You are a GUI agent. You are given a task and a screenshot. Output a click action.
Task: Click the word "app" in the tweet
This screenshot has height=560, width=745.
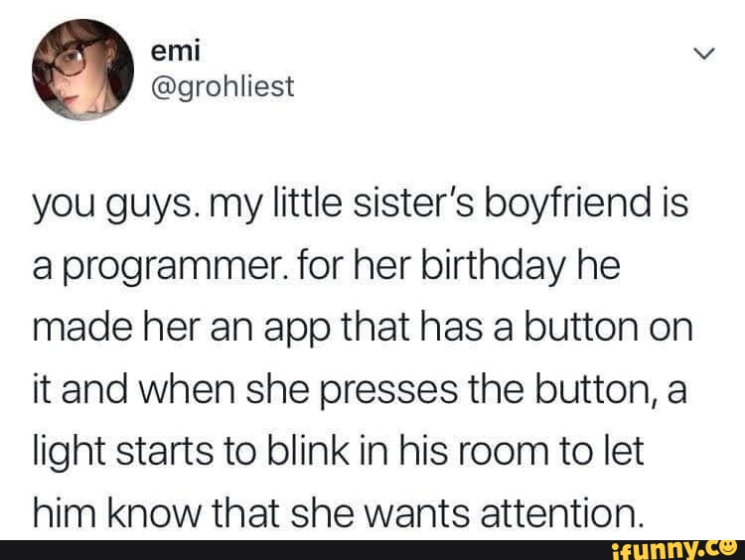click(296, 331)
